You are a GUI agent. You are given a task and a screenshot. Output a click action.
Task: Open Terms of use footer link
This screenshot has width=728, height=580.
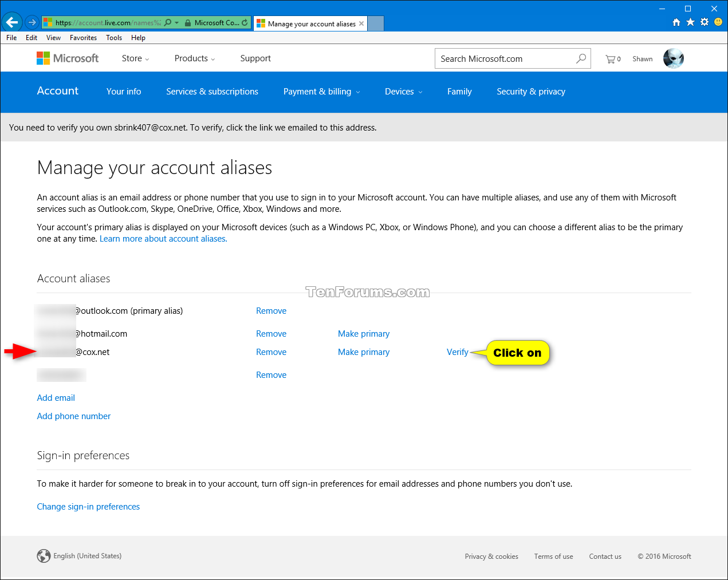[x=553, y=557]
